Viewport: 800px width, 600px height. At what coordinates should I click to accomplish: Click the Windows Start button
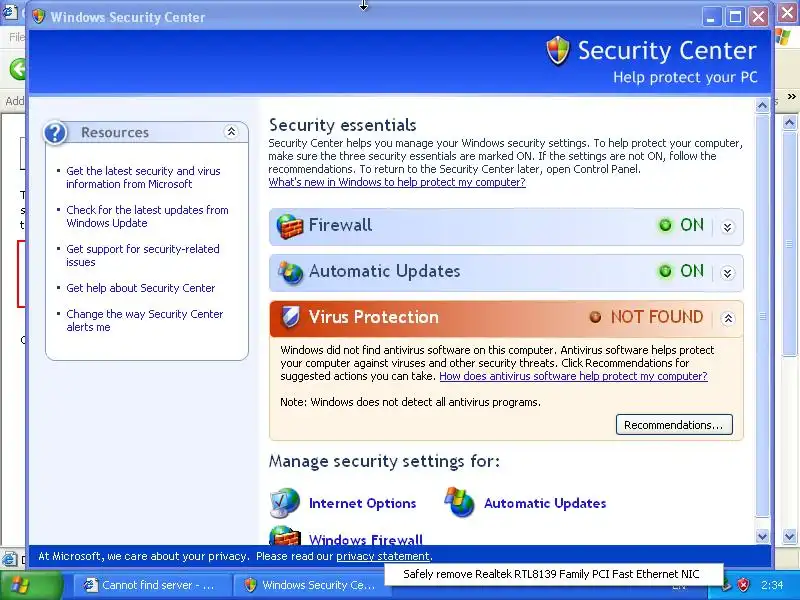(32, 585)
